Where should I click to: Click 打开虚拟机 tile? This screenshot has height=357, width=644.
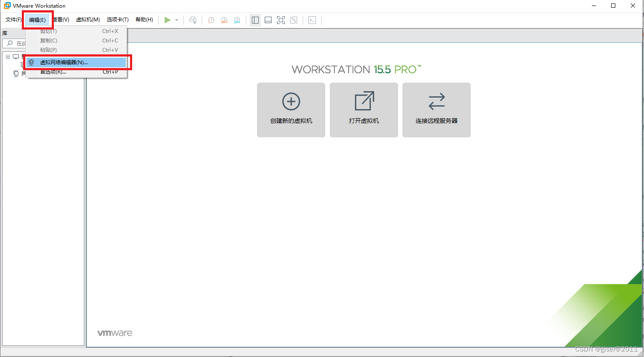(363, 110)
